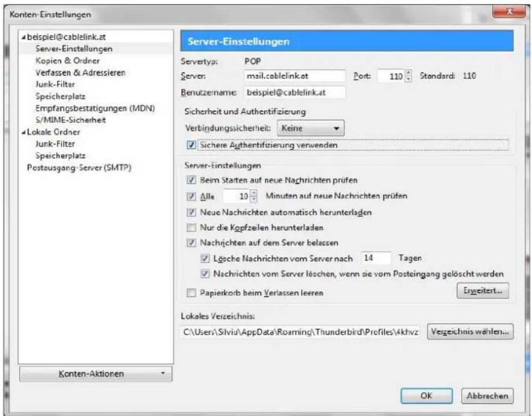Confirm settings with OK button

coord(427,396)
